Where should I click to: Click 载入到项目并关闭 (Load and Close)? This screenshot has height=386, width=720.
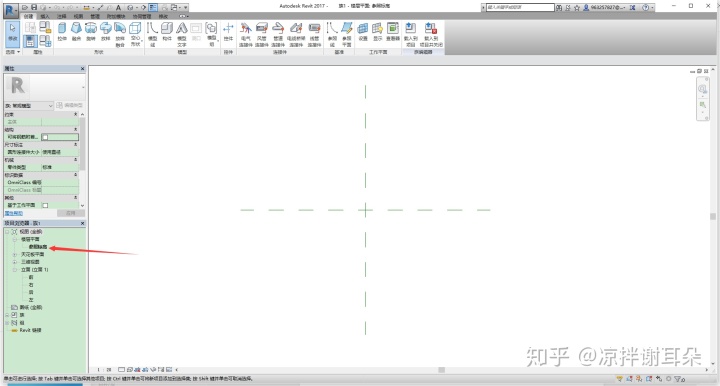tap(431, 34)
